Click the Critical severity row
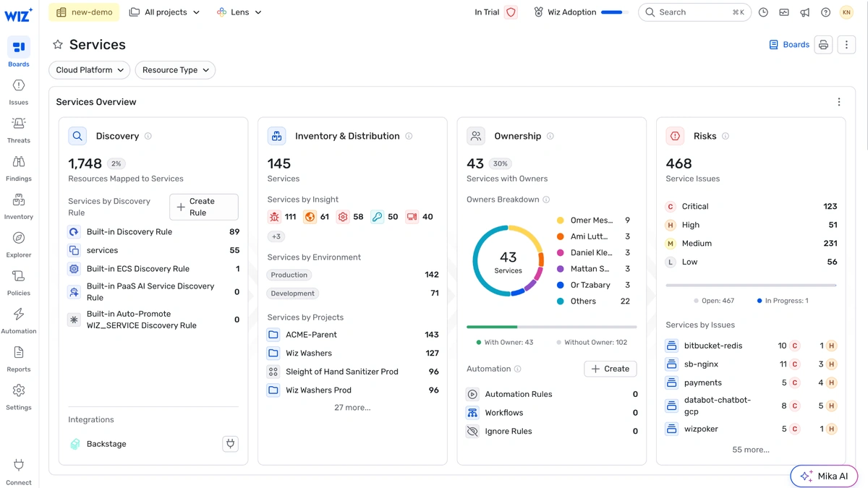Viewport: 868px width, 488px height. click(x=751, y=207)
